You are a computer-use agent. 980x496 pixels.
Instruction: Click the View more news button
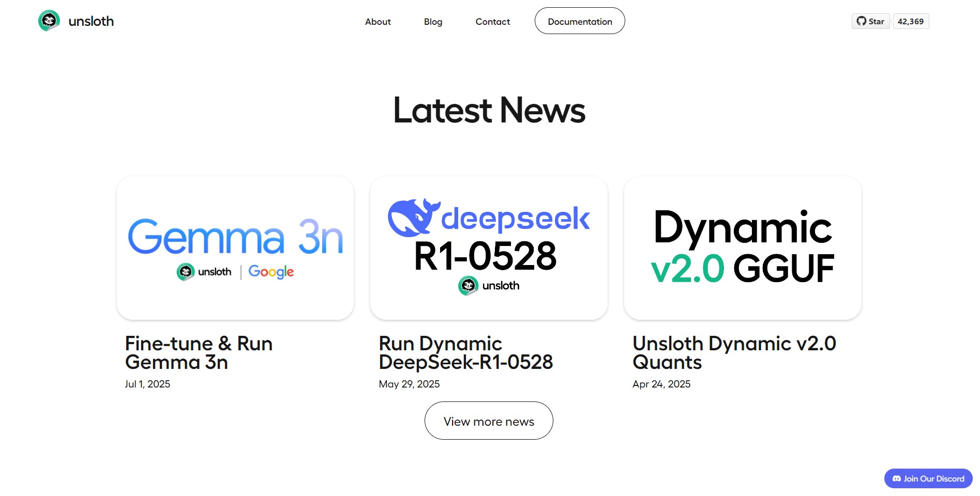pos(489,421)
